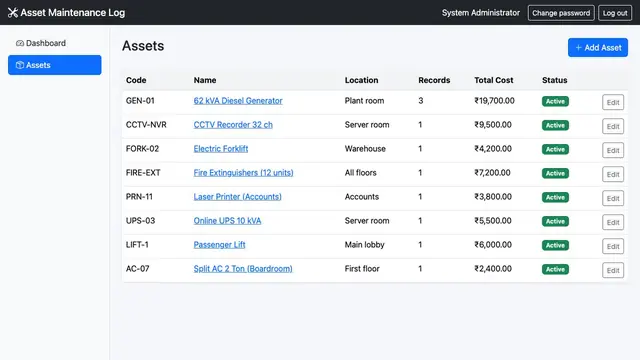Log out of the application
This screenshot has width=640, height=360.
coord(615,13)
